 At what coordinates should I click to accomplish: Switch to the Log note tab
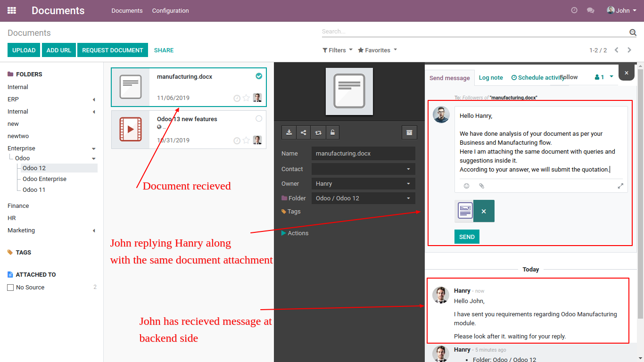(x=491, y=78)
